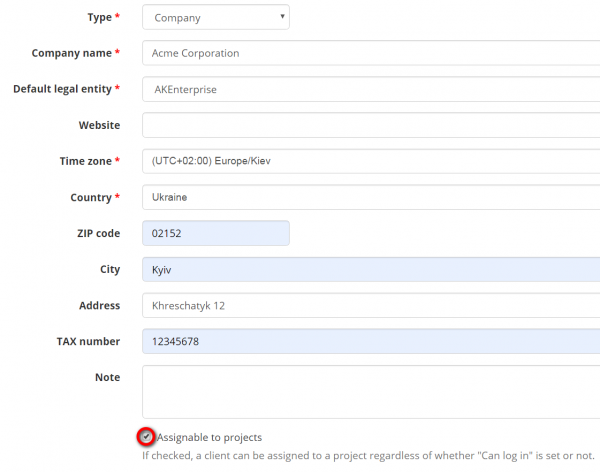The image size is (600, 472).
Task: Click the 'Time zone' field label
Action: [85, 161]
